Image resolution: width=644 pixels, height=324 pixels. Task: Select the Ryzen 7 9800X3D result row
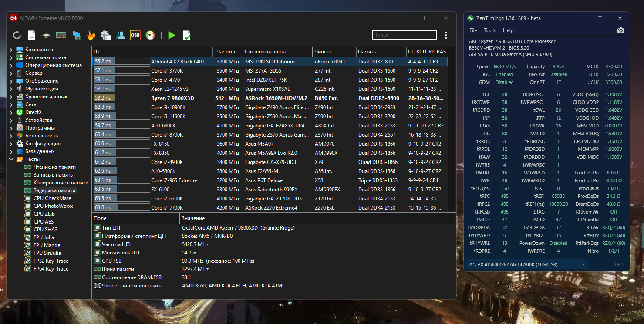pyautogui.click(x=270, y=98)
